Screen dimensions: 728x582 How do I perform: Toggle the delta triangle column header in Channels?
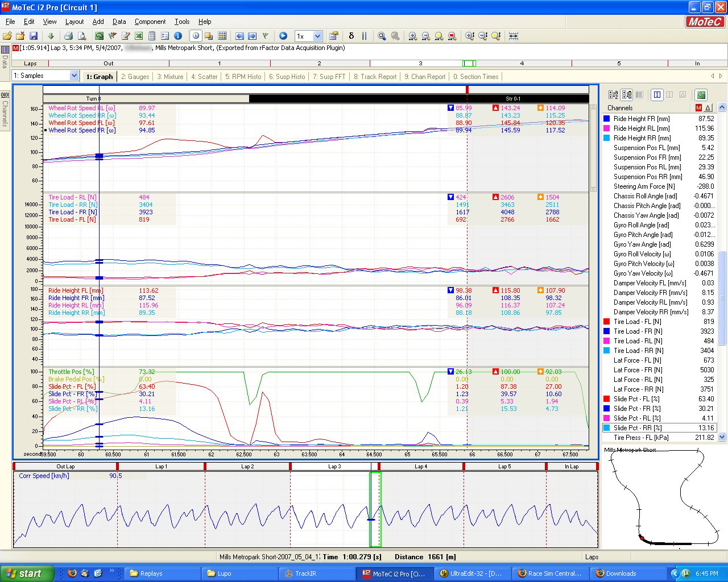click(x=708, y=107)
